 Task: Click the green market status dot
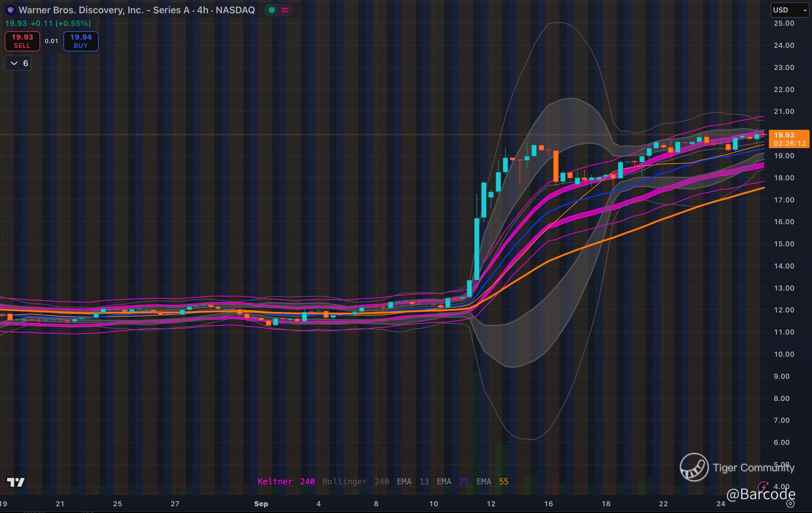(271, 10)
